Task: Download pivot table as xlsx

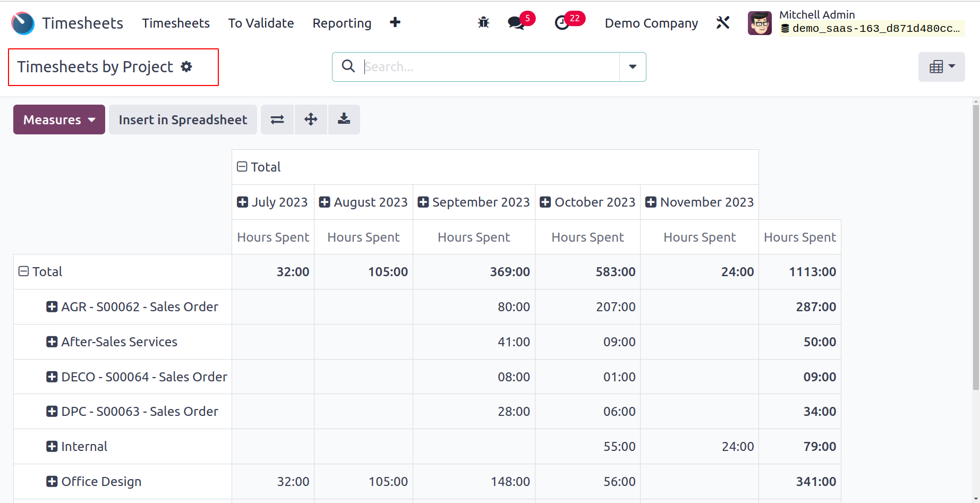Action: 344,120
